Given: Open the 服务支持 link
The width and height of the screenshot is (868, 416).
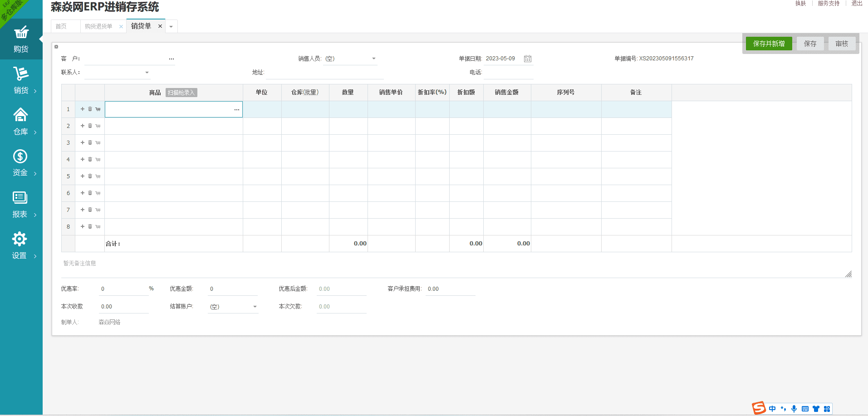Looking at the screenshot, I should pos(829,3).
